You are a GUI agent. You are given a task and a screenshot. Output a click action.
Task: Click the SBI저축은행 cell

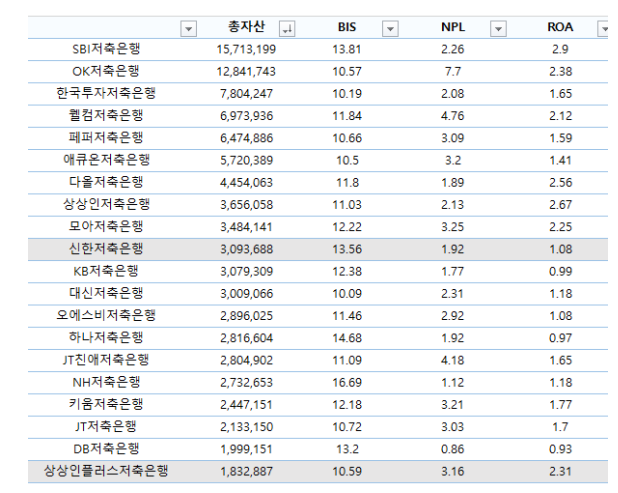pyautogui.click(x=106, y=49)
